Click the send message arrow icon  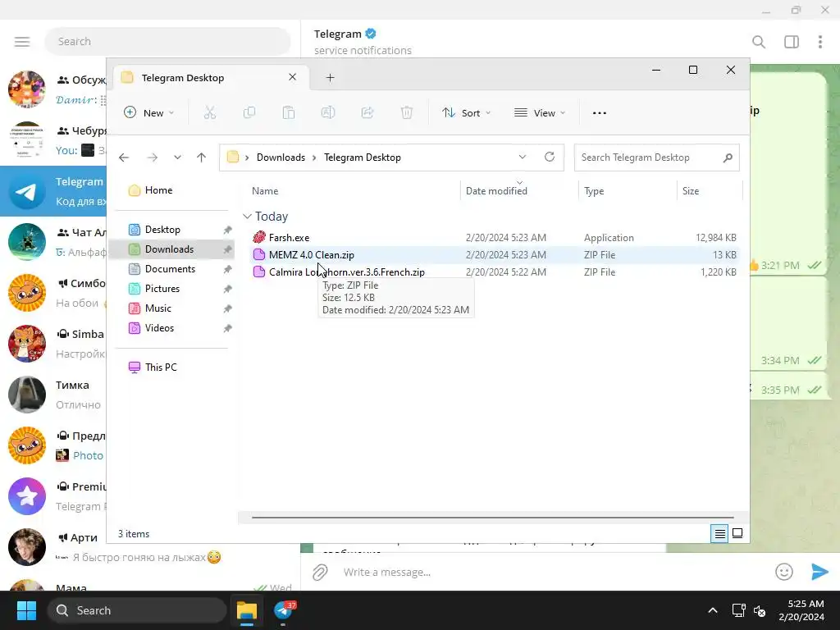819,572
